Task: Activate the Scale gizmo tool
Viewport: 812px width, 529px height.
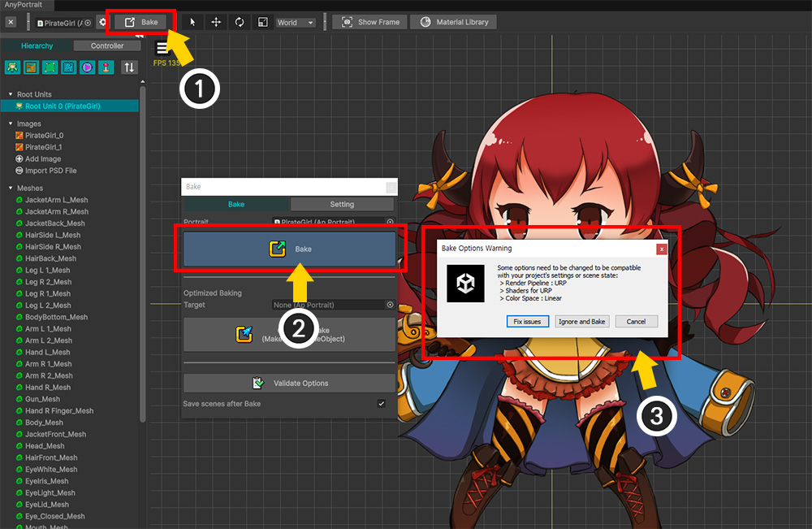Action: tap(263, 22)
